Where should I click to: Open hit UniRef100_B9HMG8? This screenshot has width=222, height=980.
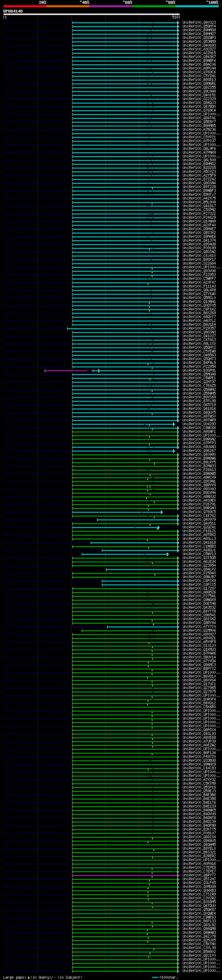click(x=199, y=30)
